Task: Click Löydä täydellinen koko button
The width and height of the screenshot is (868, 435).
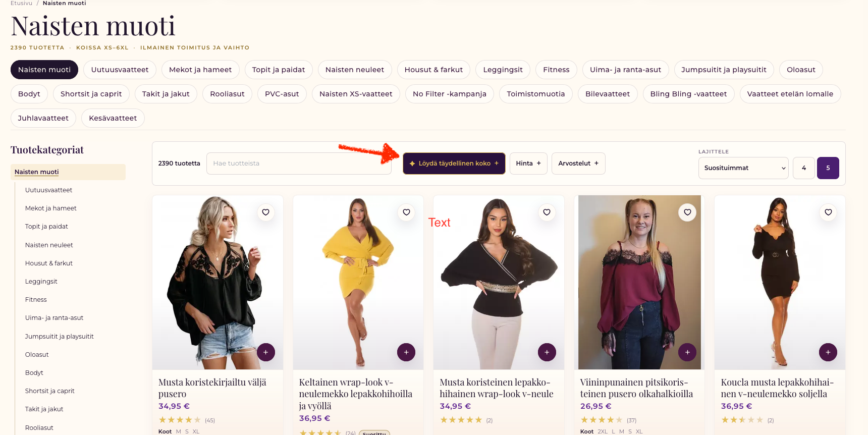Action: [454, 164]
